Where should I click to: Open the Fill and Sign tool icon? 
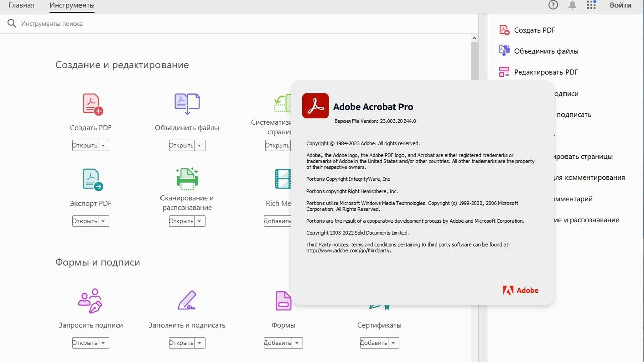point(187,300)
